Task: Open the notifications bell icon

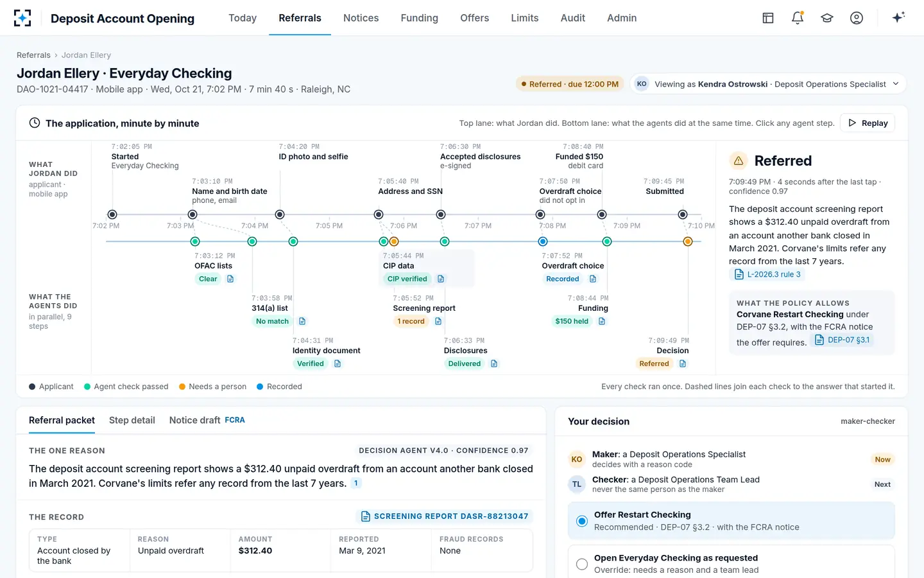Action: (798, 18)
